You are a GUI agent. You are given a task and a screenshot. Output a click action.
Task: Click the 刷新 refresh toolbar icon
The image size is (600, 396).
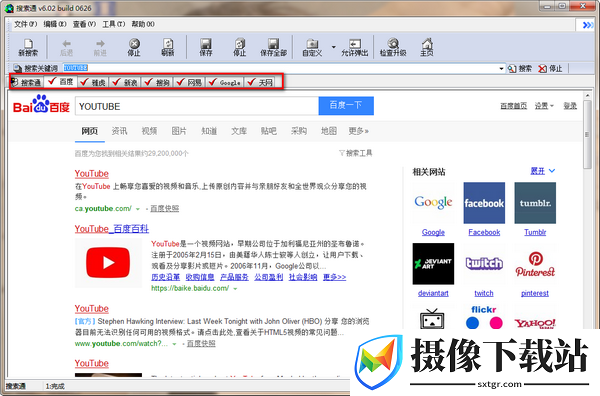[x=168, y=47]
